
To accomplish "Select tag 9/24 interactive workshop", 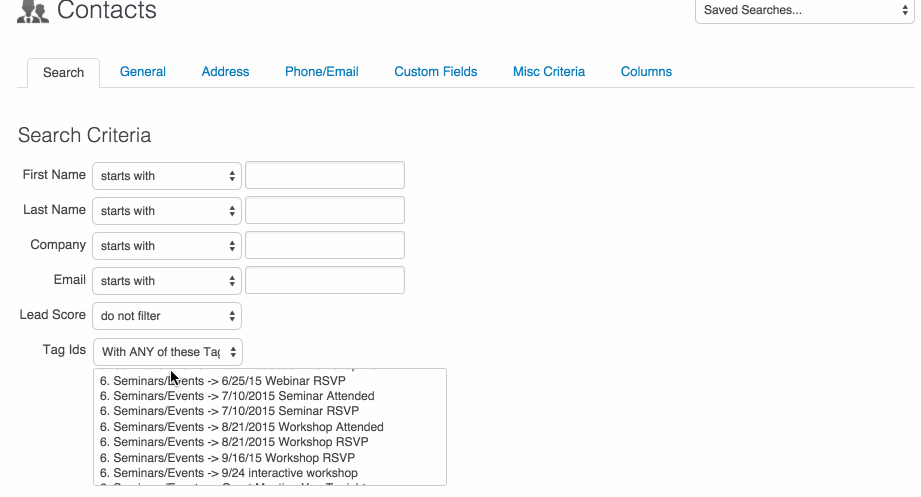I will coord(270,473).
